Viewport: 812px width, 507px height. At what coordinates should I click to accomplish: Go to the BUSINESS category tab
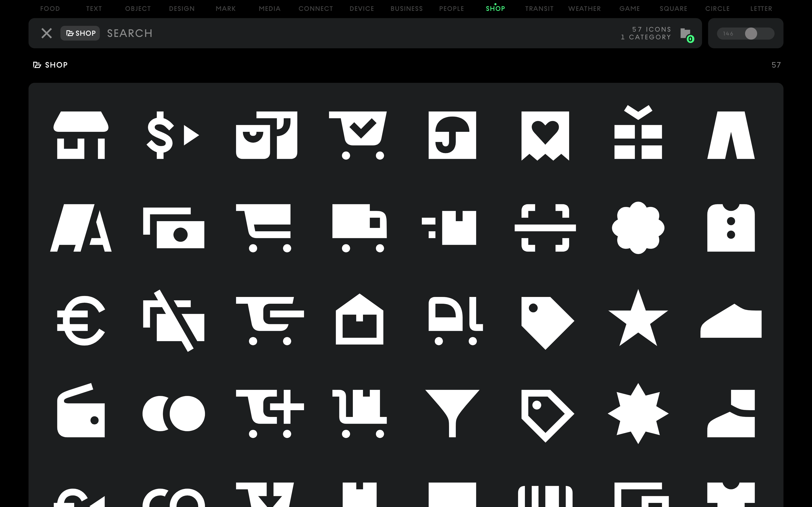coord(406,9)
